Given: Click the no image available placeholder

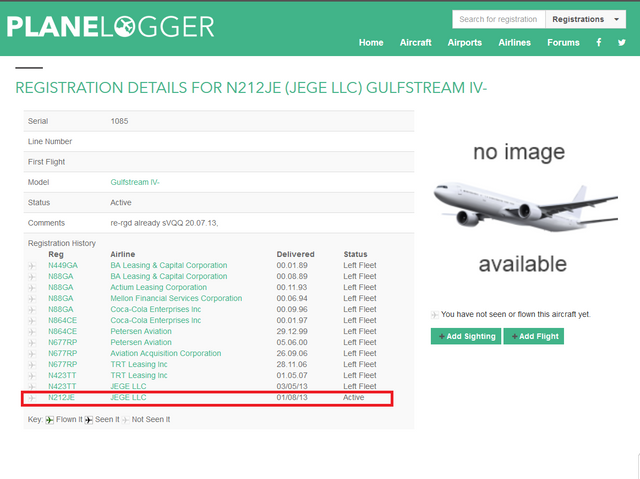Looking at the screenshot, I should pos(524,208).
